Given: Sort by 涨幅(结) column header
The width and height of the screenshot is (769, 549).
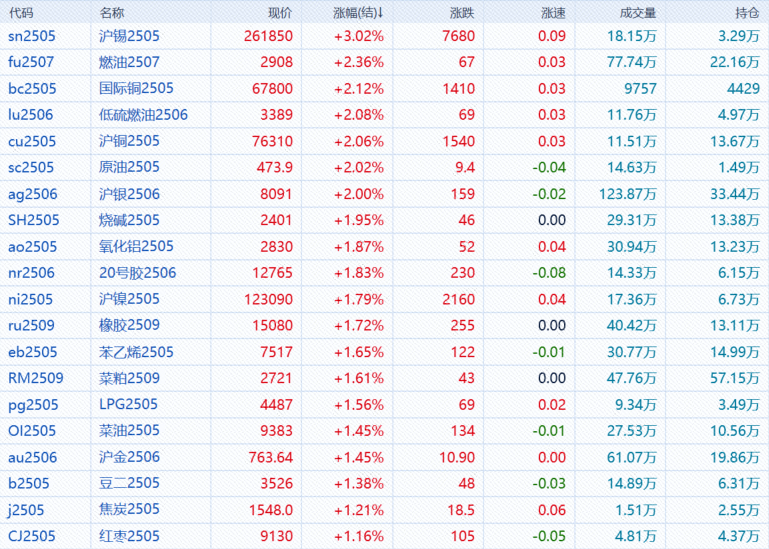Looking at the screenshot, I should pos(357,13).
